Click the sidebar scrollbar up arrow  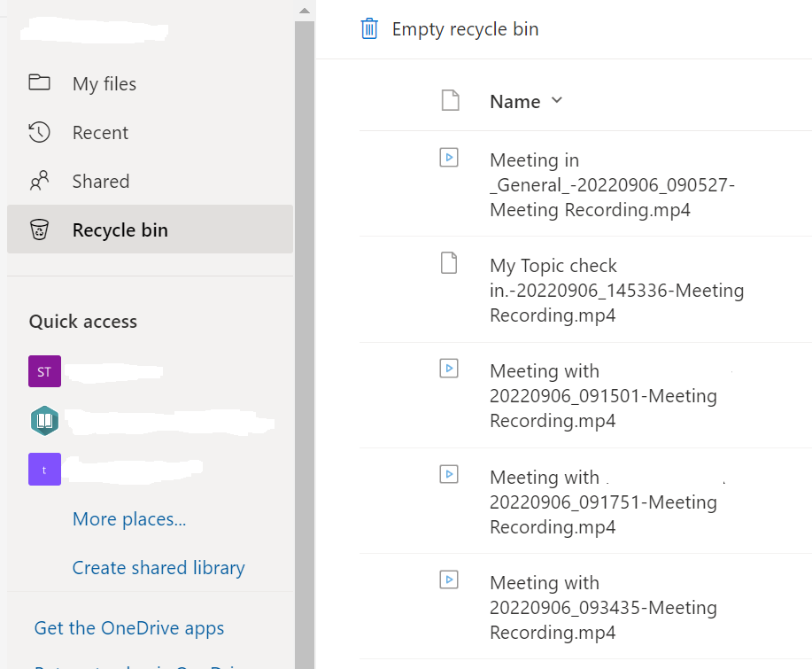305,11
